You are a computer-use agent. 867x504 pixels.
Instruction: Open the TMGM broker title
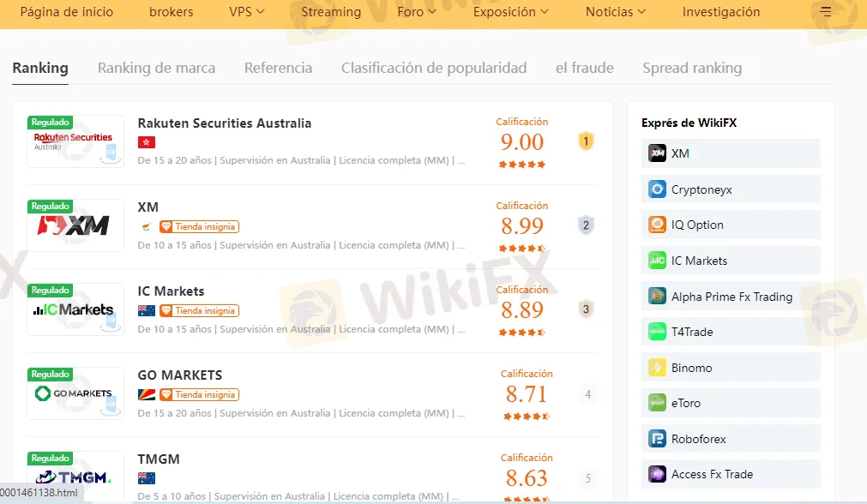(x=159, y=459)
